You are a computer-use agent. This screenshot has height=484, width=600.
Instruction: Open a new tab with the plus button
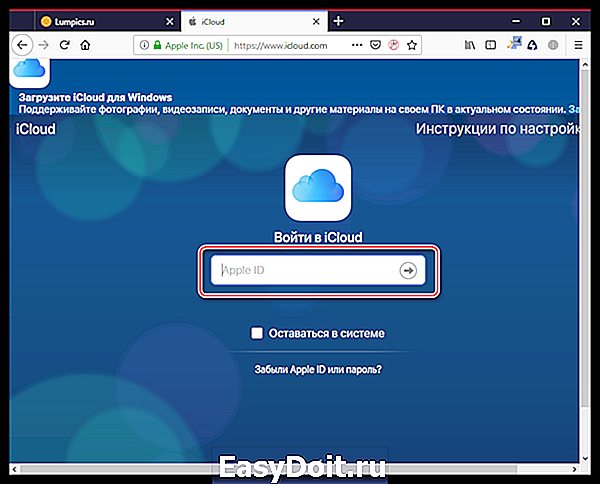tap(338, 21)
